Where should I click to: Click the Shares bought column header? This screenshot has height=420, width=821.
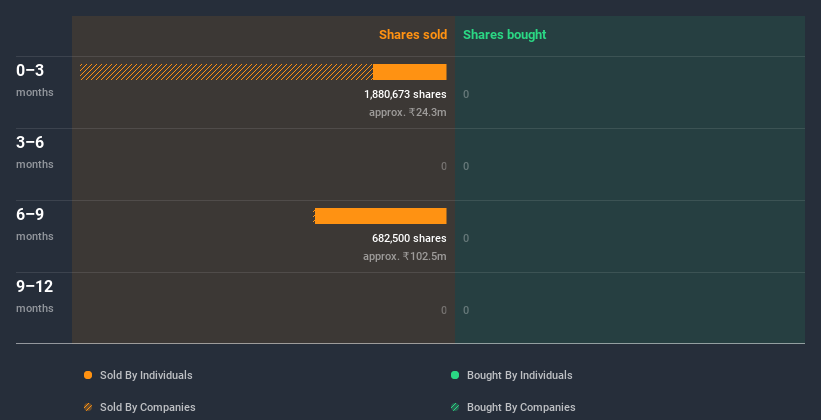504,35
